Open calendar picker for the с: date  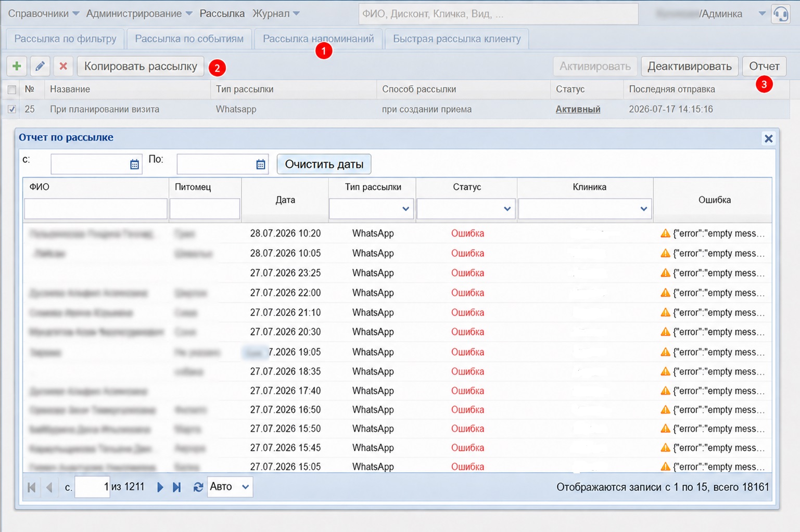click(x=134, y=164)
